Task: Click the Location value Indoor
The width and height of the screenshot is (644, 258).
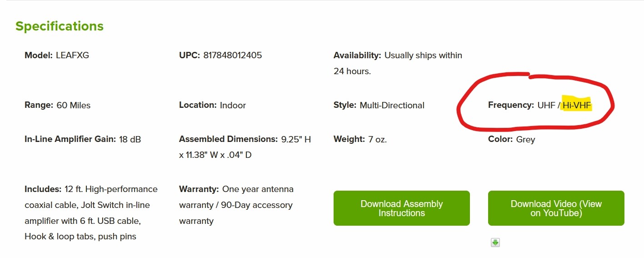Action: [x=233, y=105]
